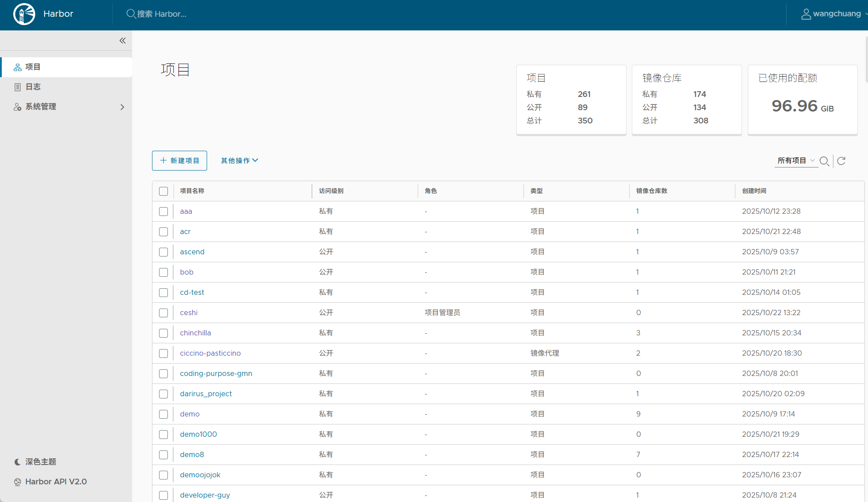868x502 pixels.
Task: Open the 其他操作 dropdown
Action: click(x=239, y=160)
